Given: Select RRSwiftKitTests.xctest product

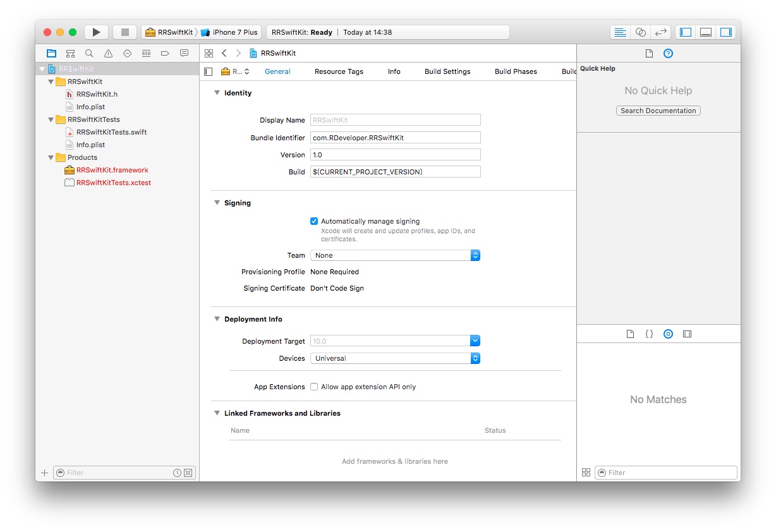Looking at the screenshot, I should click(x=114, y=183).
